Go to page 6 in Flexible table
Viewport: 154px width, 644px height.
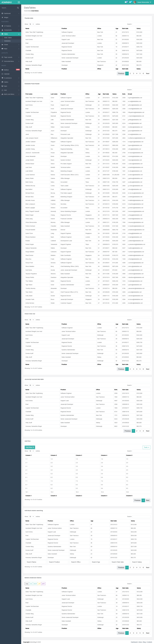(x=143, y=74)
